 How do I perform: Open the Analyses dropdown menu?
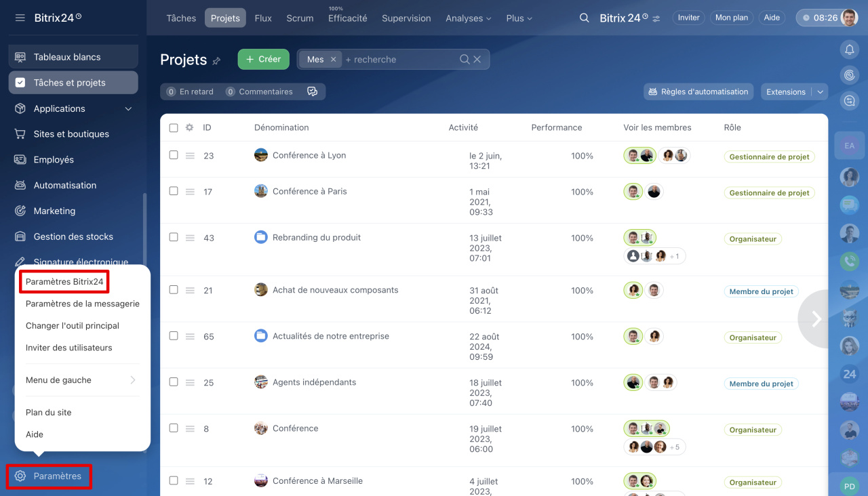click(468, 18)
